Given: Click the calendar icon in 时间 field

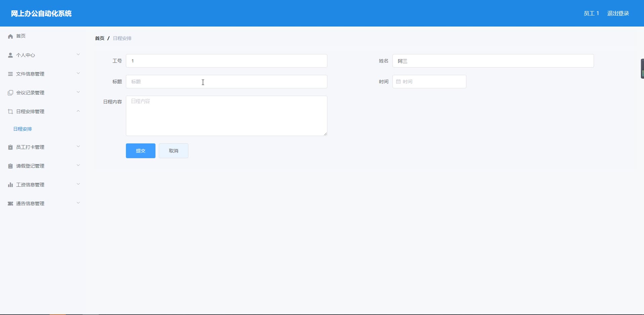Looking at the screenshot, I should click(398, 82).
